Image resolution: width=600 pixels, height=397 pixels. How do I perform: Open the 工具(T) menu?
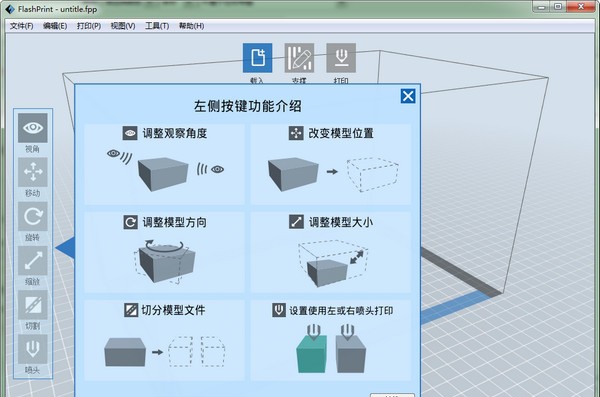pyautogui.click(x=157, y=26)
